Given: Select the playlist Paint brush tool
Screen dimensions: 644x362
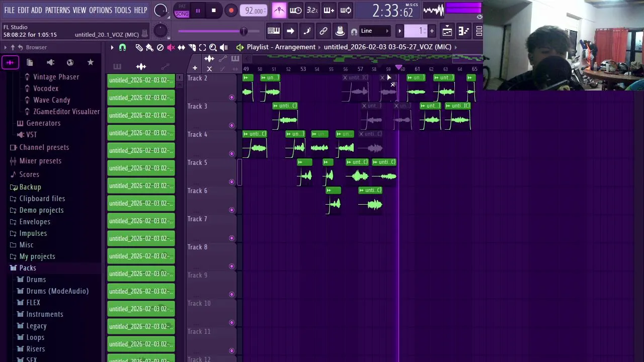Looking at the screenshot, I should click(x=149, y=47).
